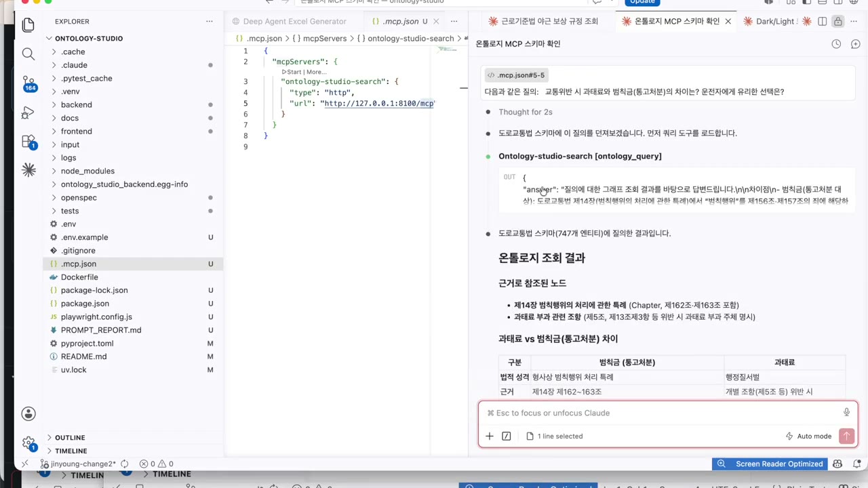Screen dimensions: 868x488
Task: Open Claude past conversations history
Action: point(836,44)
